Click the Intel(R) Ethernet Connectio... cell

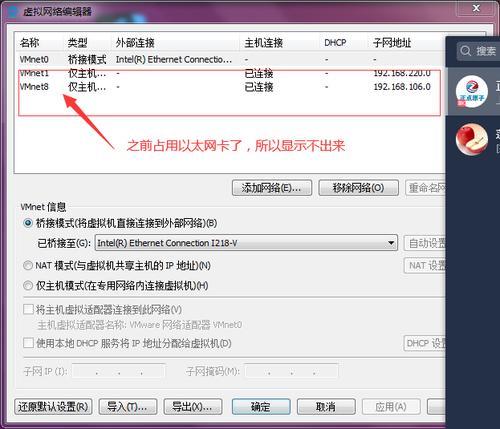click(173, 60)
